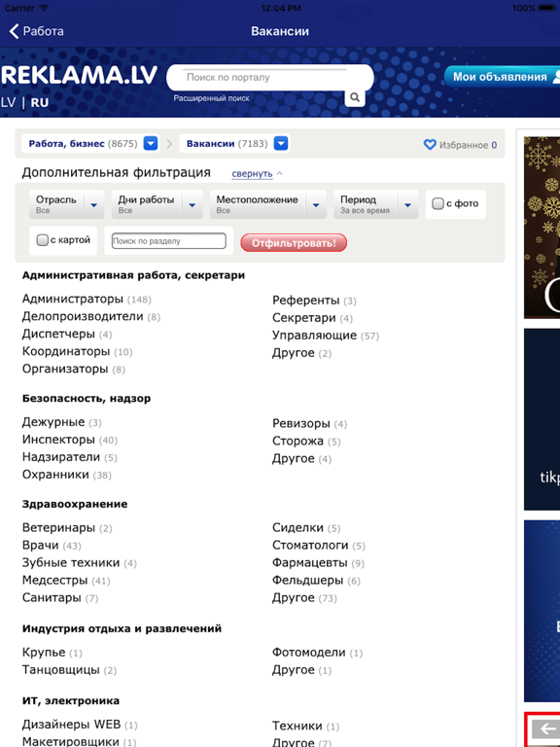Tap the left arrow on bottom banner
This screenshot has height=747, width=560.
[x=546, y=729]
